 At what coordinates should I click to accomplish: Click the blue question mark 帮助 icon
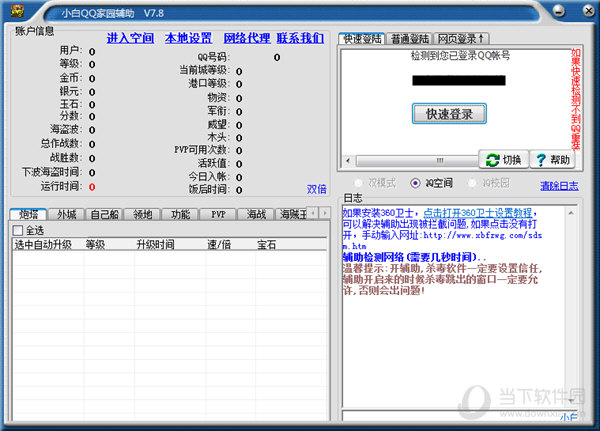point(541,160)
